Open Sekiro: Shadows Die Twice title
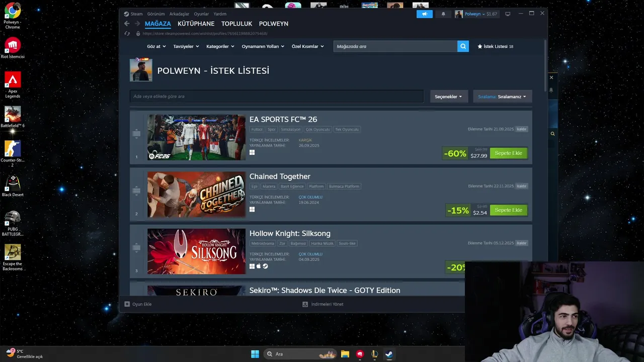The image size is (644, 362). [x=325, y=290]
